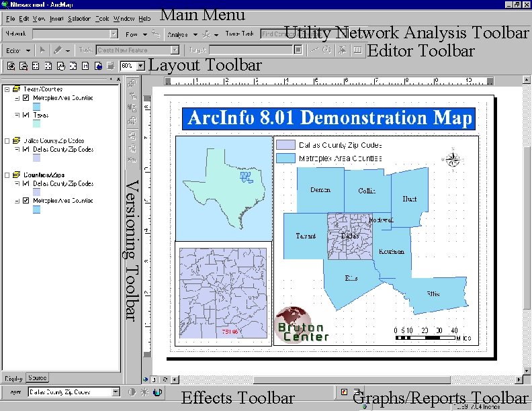Click the Metroplex Area Counties swatch under Texas/Counties

pos(37,107)
